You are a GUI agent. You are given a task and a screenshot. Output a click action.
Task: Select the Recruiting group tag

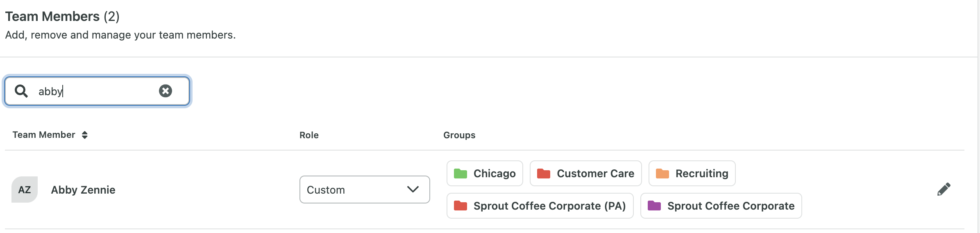[692, 174]
